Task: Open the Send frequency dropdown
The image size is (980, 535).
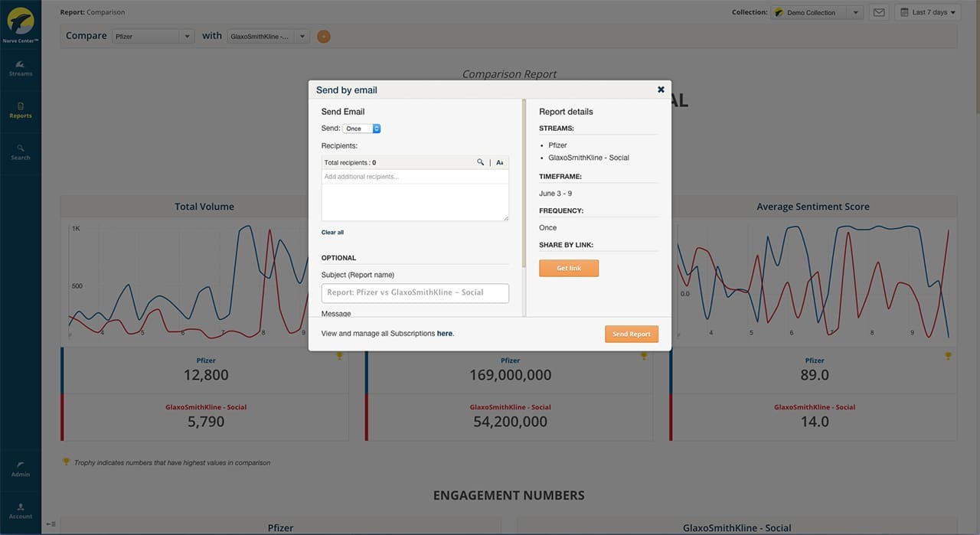Action: click(361, 129)
